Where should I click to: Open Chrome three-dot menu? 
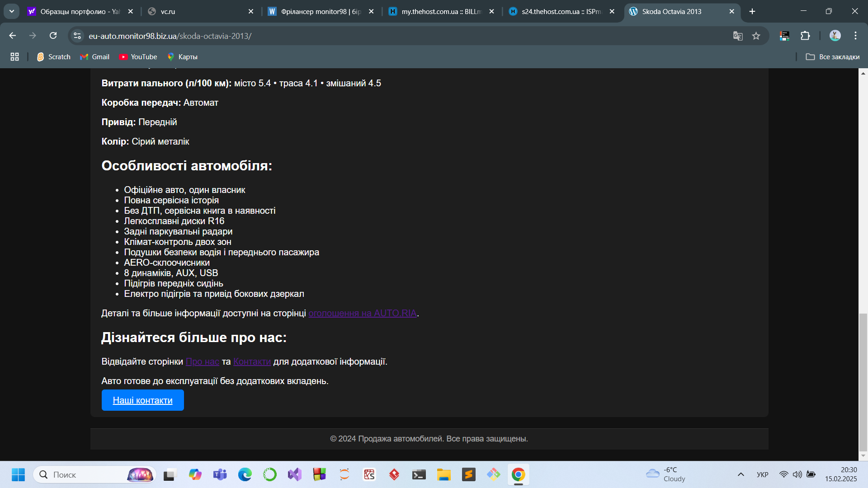[855, 36]
